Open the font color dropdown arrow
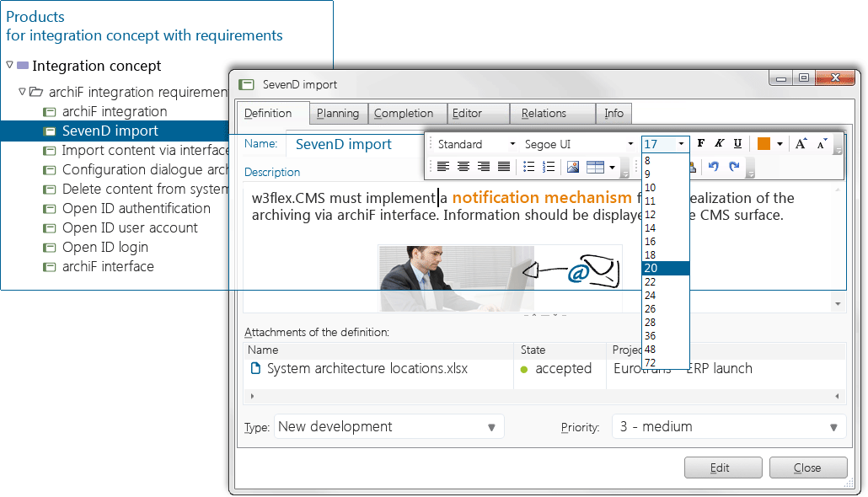The width and height of the screenshot is (868, 497). click(780, 144)
